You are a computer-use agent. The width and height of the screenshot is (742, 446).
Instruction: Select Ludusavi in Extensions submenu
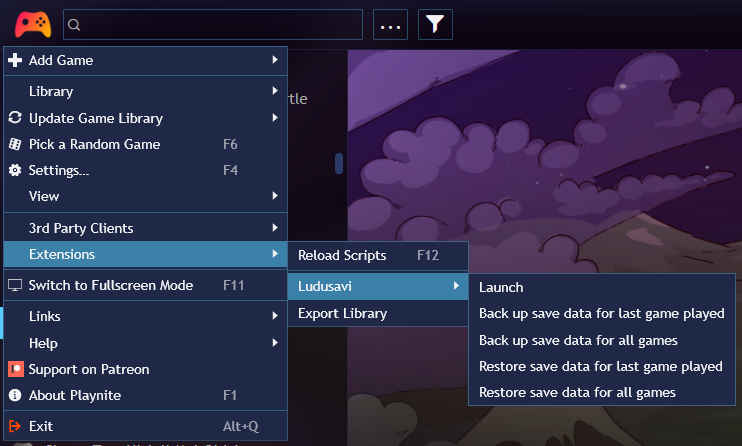click(x=378, y=286)
